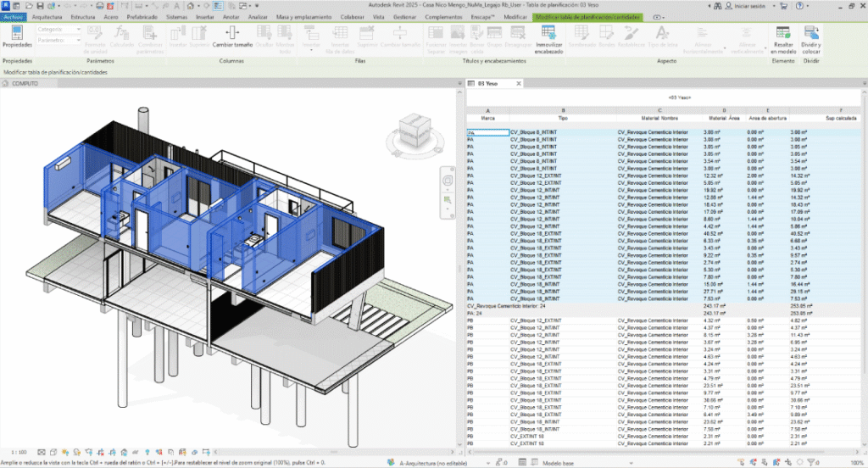Click the Save icon in quick access toolbar
868x468 pixels.
tap(40, 6)
